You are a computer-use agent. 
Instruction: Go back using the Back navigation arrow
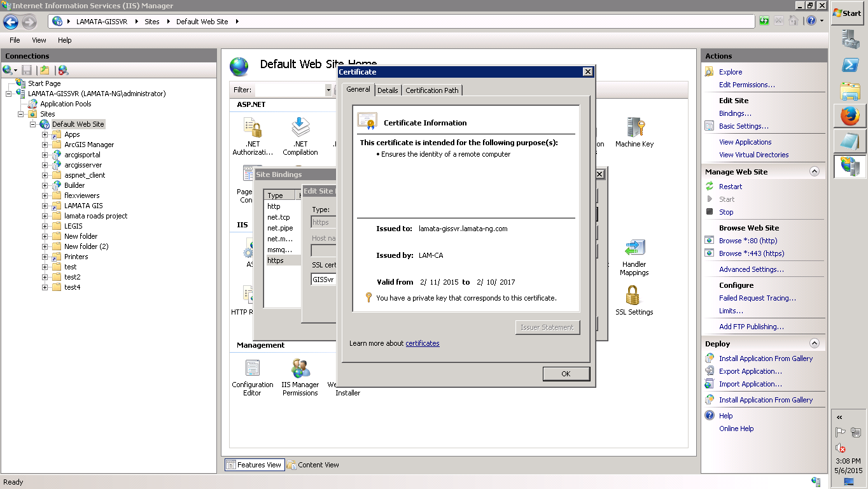click(11, 22)
